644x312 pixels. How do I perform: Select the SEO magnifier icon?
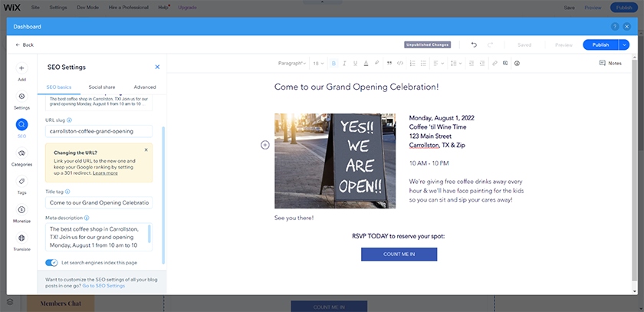[21, 125]
